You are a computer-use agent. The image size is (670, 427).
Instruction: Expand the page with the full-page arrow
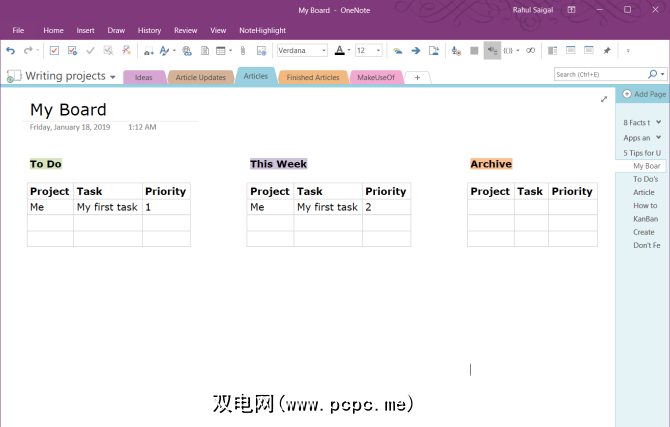click(x=603, y=99)
